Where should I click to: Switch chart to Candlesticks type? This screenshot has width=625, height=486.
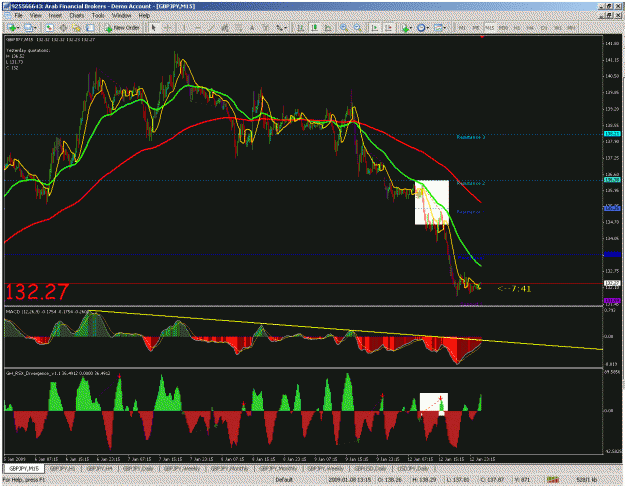[x=314, y=28]
